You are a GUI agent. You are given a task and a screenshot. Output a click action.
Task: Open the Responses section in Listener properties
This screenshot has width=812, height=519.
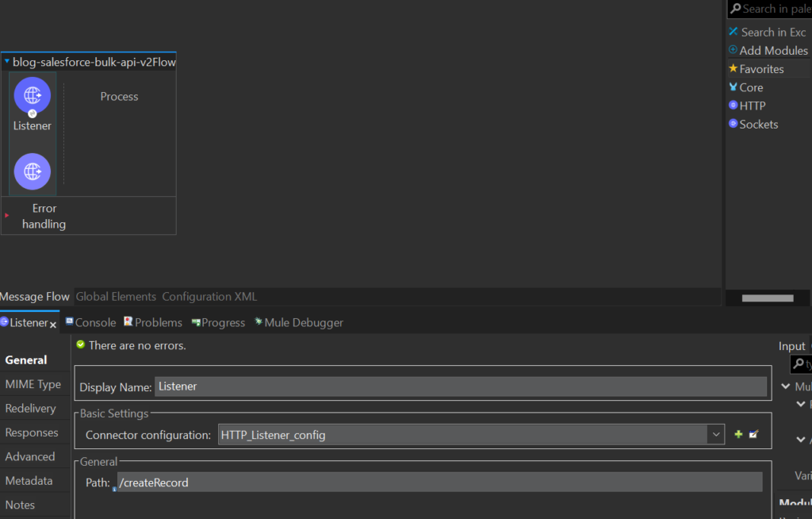pyautogui.click(x=30, y=432)
